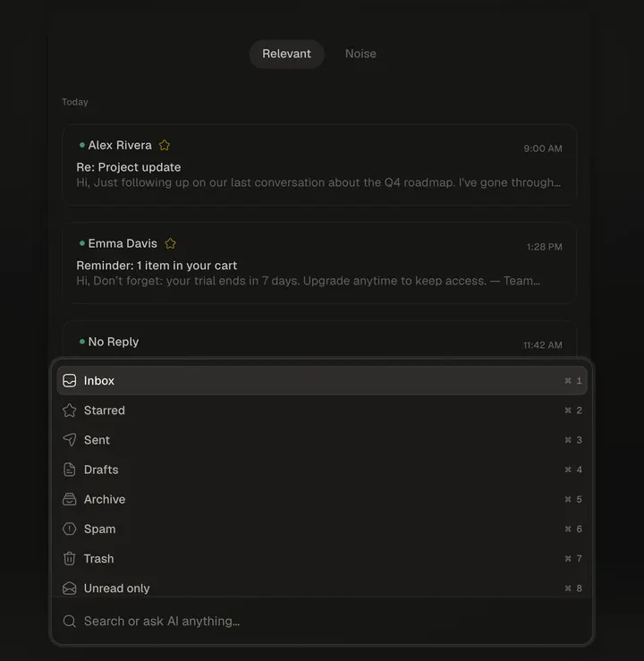Click the trial ends preview text
This screenshot has height=661, width=644.
pos(308,281)
